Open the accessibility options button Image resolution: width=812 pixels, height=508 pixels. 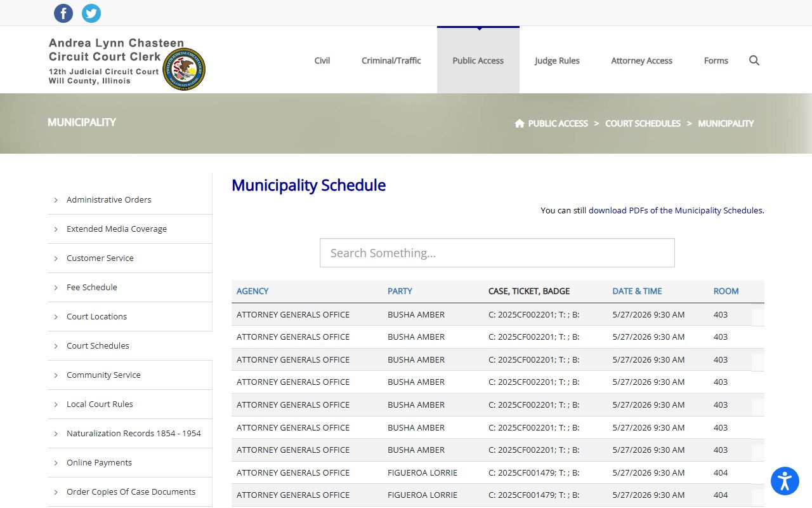pyautogui.click(x=785, y=481)
